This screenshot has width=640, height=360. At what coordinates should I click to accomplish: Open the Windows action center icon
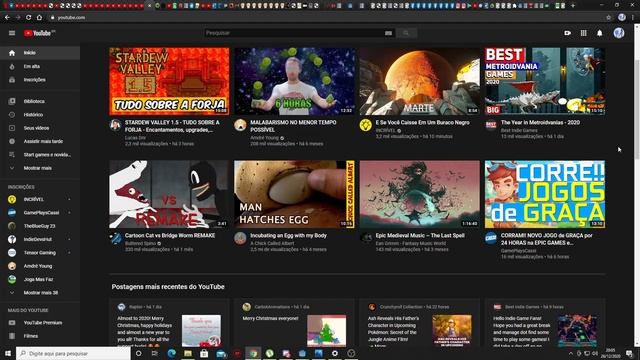(629, 353)
